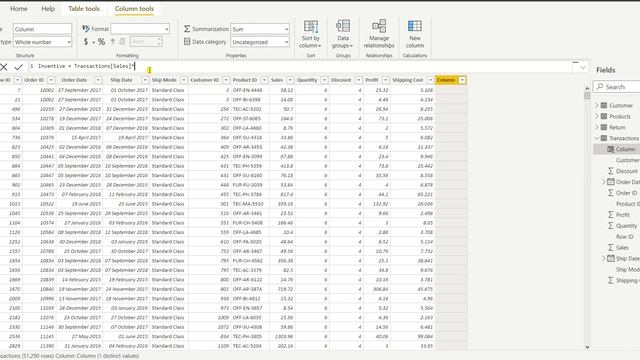Click the sigma icon beside Discount field
640x360 pixels.
[611, 171]
